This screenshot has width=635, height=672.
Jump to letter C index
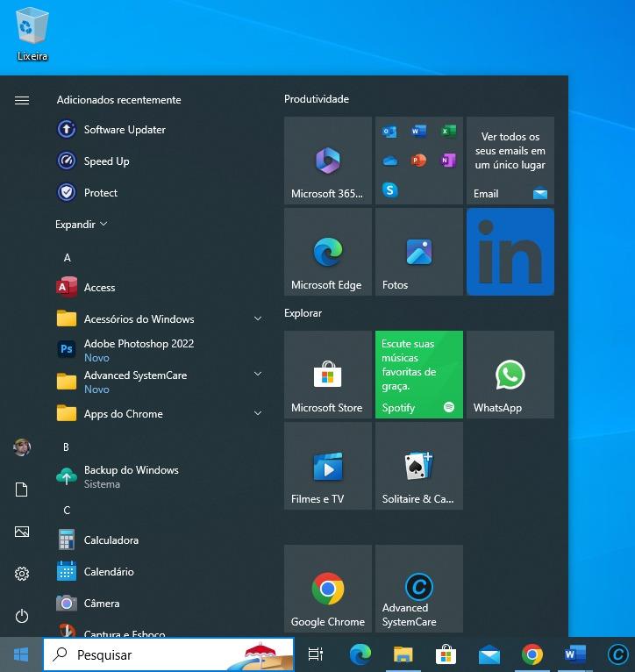point(67,510)
